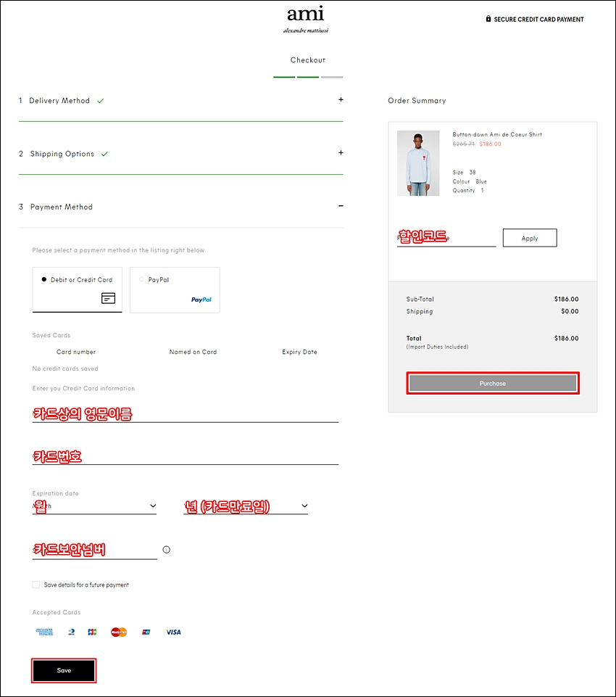Click the Saved Cards label
The height and width of the screenshot is (697, 616).
coord(51,335)
